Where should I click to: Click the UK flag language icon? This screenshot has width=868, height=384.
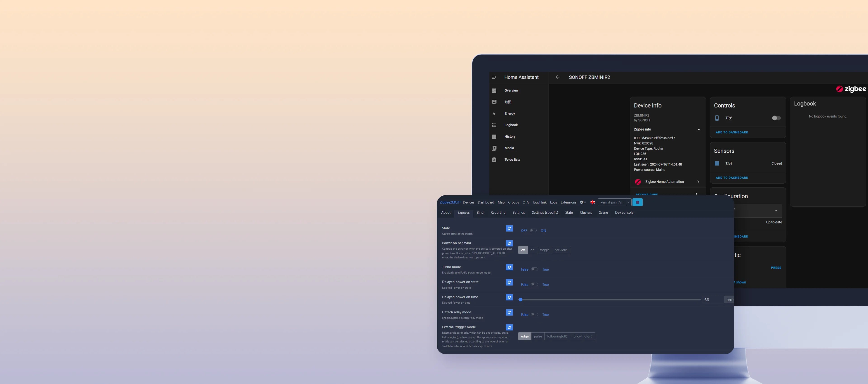[592, 202]
